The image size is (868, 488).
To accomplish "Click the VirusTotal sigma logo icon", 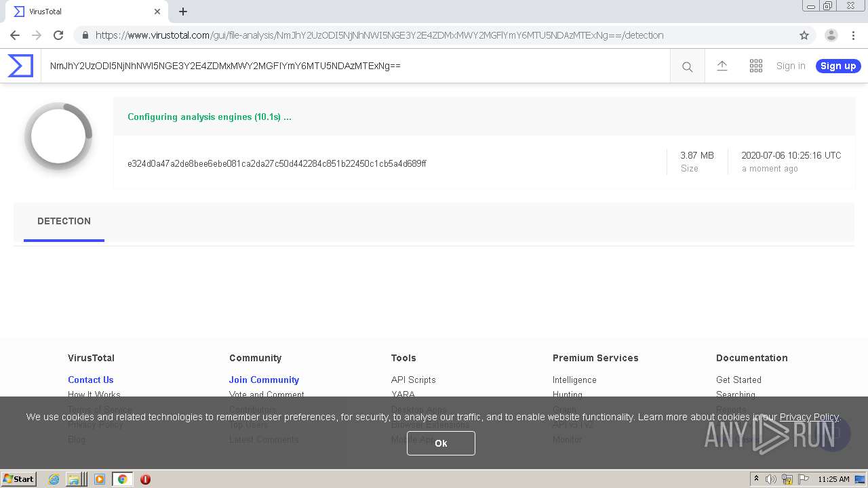I will coord(20,66).
